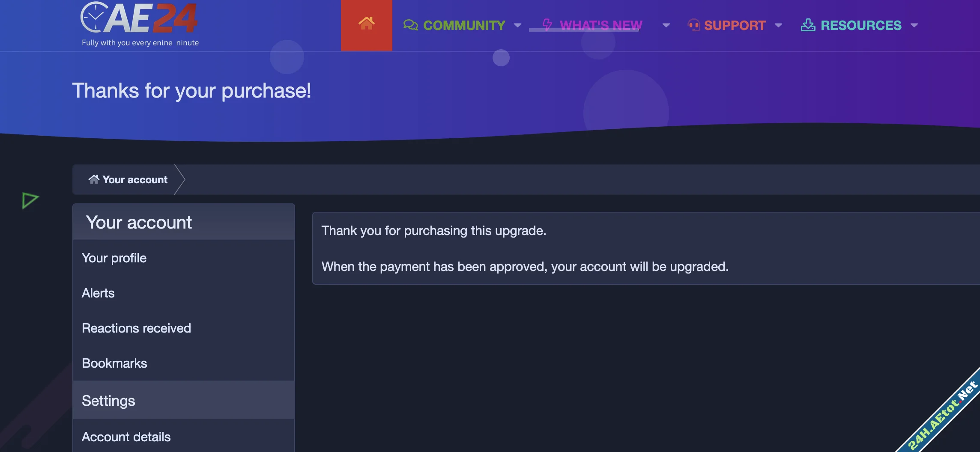
Task: Click the Community chat bubbles icon
Action: coord(410,25)
